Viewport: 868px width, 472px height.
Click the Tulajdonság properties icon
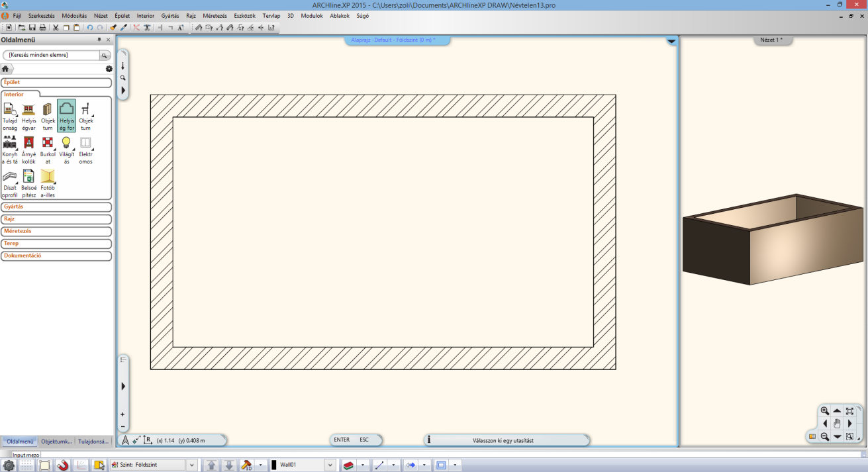(x=10, y=116)
